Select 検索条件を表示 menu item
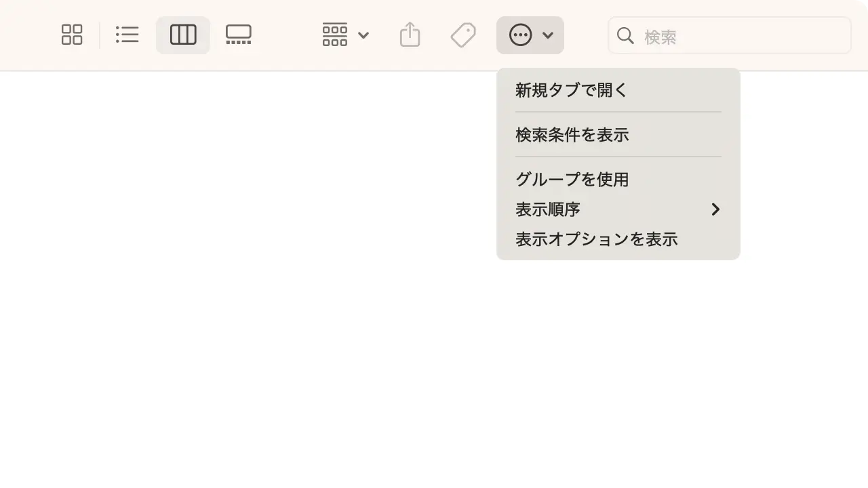The height and width of the screenshot is (488, 868). (572, 135)
